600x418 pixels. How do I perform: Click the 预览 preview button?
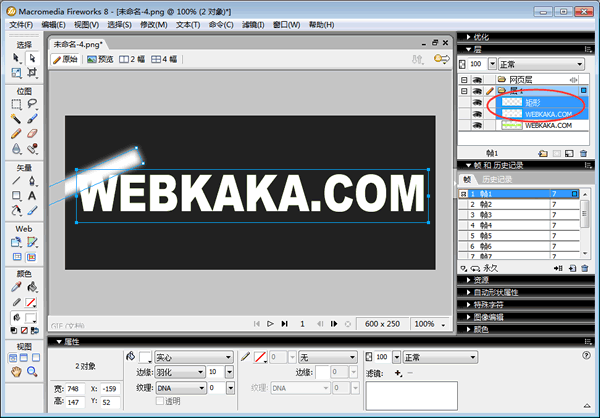click(99, 59)
